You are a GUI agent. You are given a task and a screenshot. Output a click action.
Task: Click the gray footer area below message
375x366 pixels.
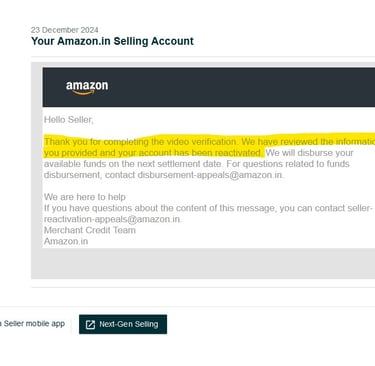203,263
